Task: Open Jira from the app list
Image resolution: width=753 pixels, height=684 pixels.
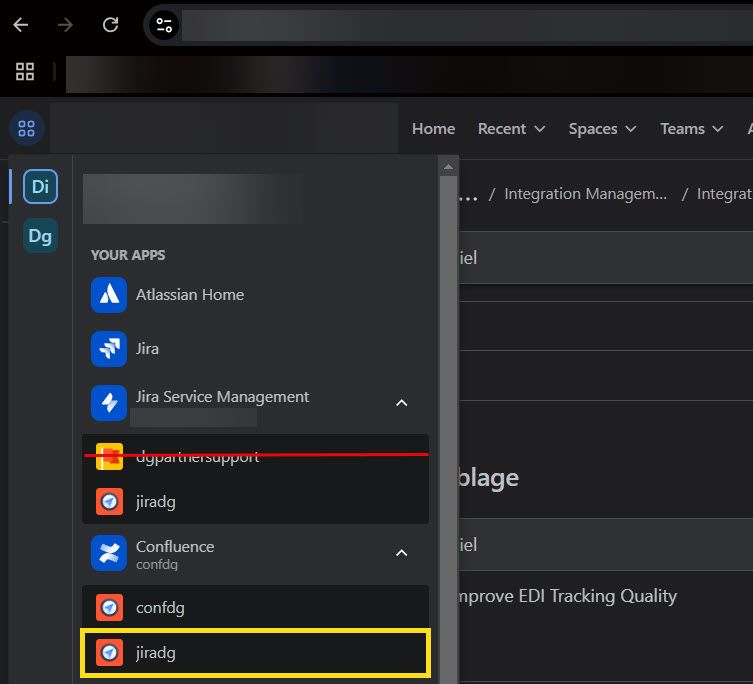Action: 109,349
